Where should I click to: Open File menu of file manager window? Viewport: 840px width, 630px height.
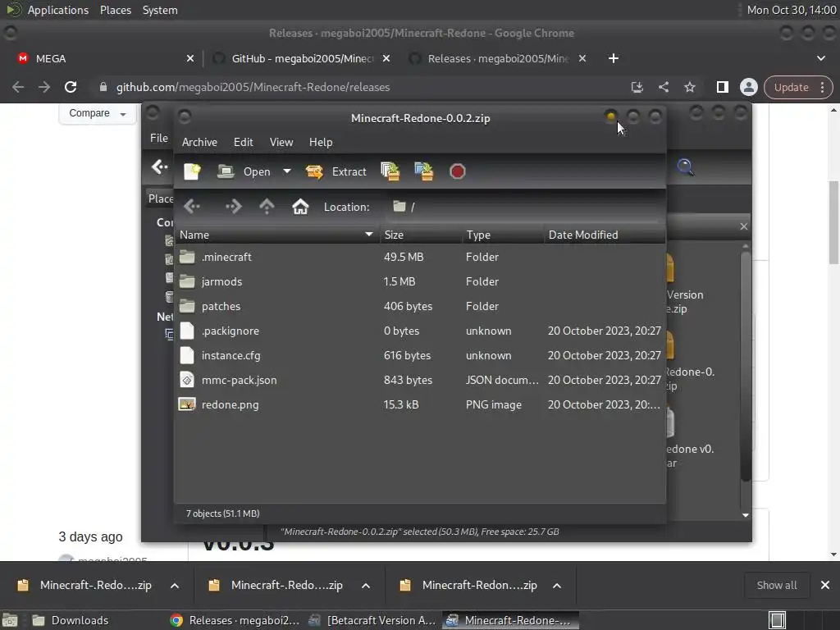click(x=158, y=138)
